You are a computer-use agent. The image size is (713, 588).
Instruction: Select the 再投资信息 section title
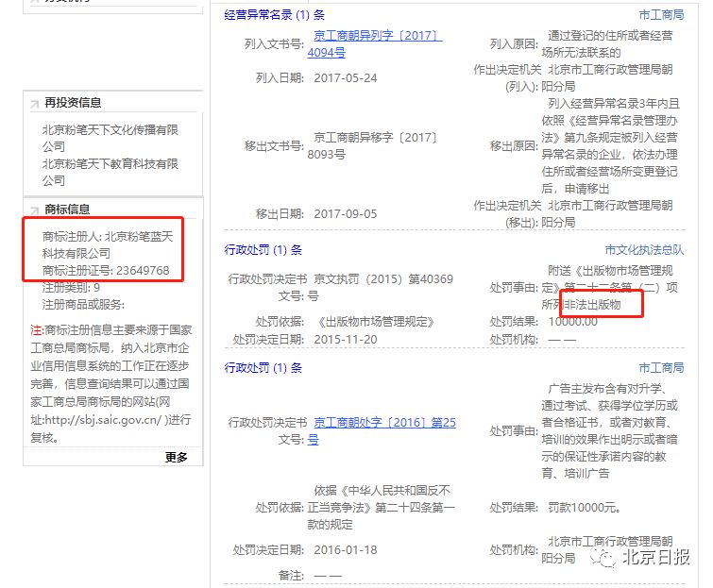pos(73,103)
